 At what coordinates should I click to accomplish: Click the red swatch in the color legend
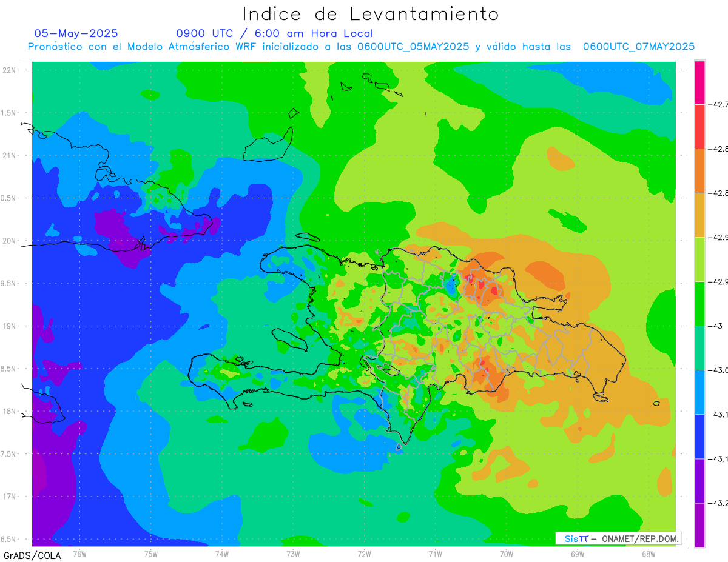point(699,127)
